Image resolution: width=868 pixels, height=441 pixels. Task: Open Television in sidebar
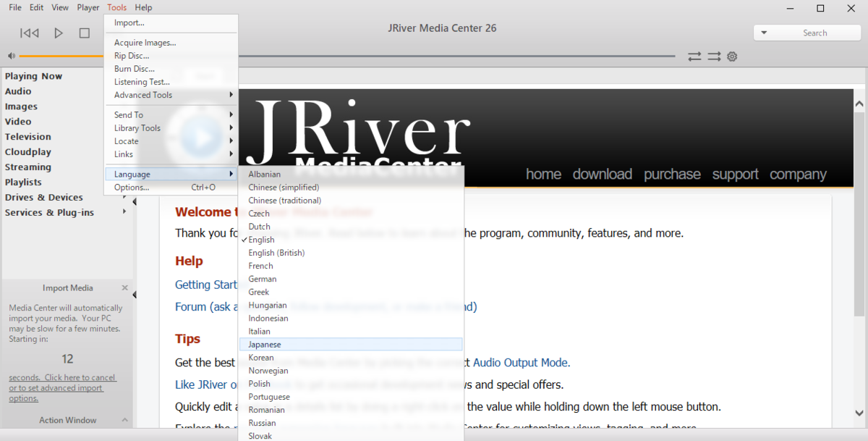pyautogui.click(x=28, y=137)
